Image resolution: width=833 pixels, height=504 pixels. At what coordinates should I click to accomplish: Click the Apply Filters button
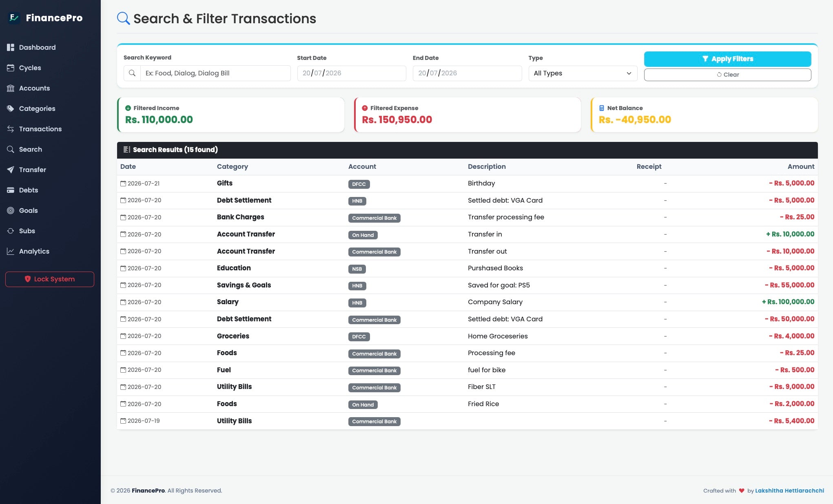pyautogui.click(x=727, y=59)
